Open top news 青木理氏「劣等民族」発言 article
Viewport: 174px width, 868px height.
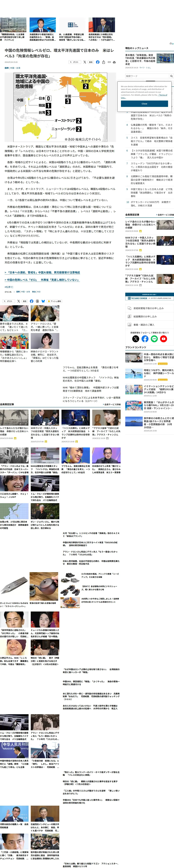point(141,60)
